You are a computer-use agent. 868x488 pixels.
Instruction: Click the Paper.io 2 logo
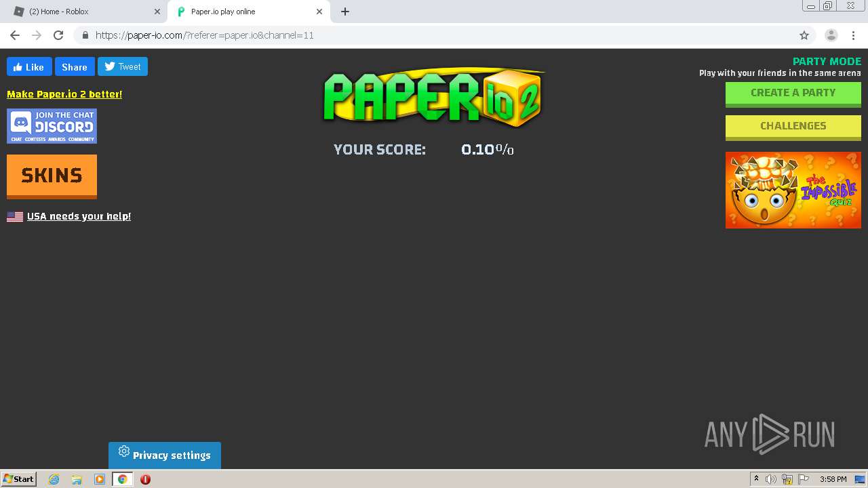pyautogui.click(x=433, y=96)
